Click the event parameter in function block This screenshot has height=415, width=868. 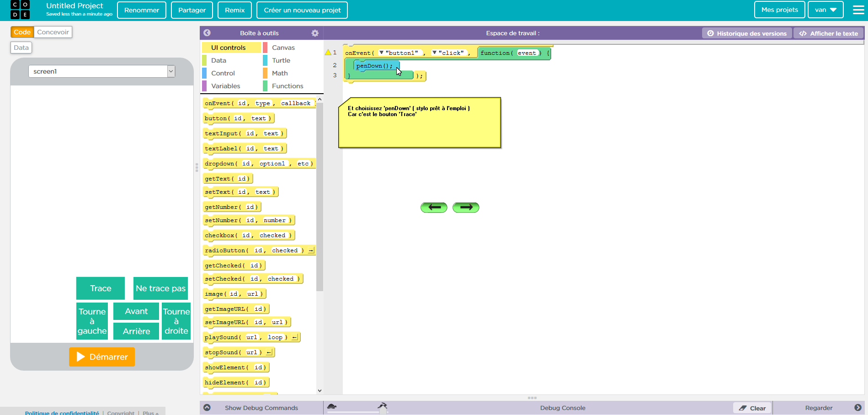coord(527,53)
